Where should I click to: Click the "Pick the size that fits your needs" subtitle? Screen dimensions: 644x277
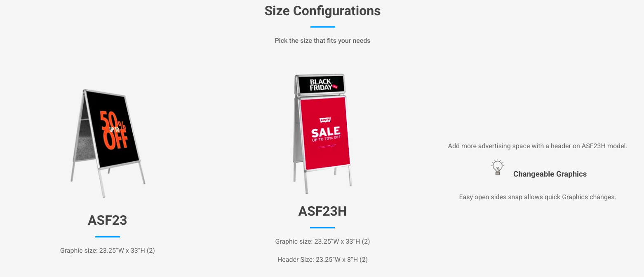[x=322, y=41]
